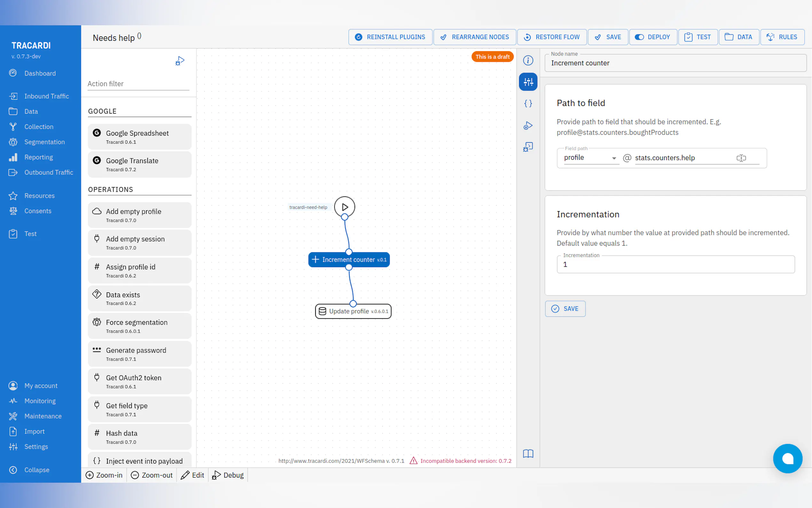812x508 pixels.
Task: Click the SAVE button below Incrementation
Action: pos(565,308)
